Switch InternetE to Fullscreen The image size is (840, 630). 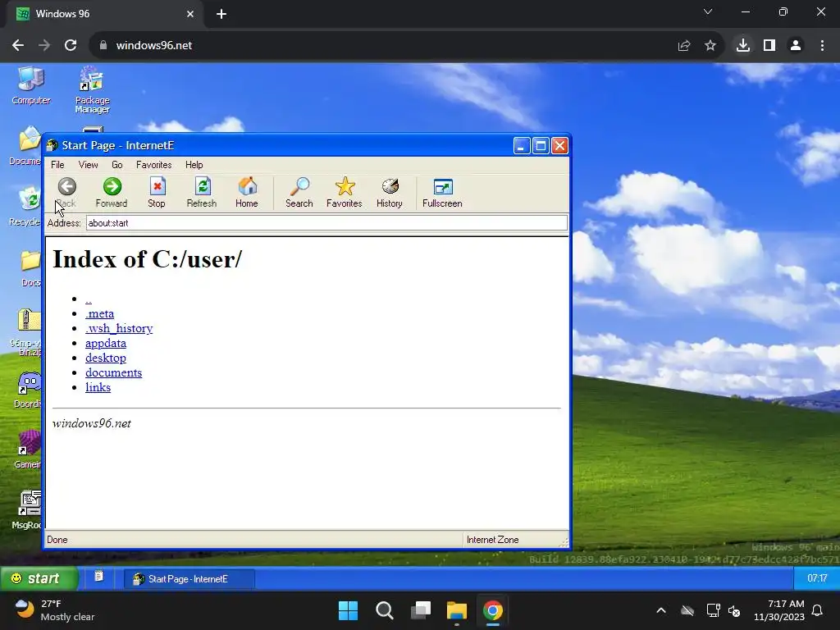pos(442,192)
